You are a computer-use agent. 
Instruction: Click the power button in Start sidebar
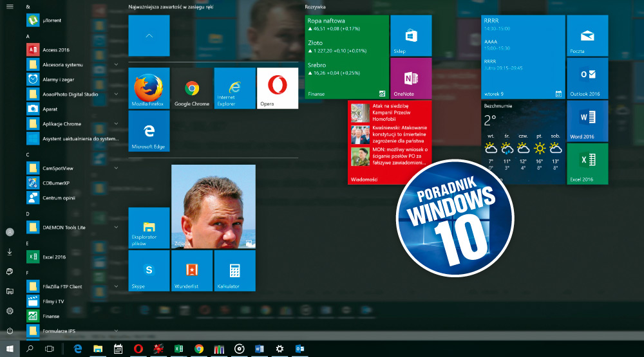tap(10, 331)
